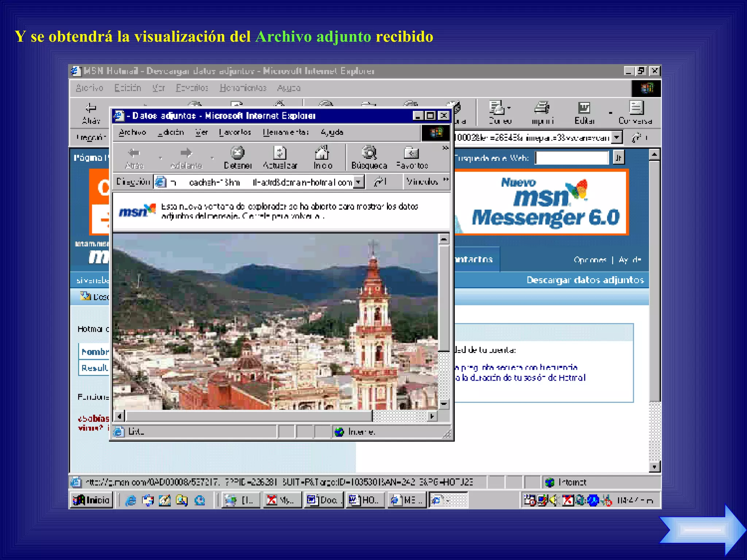The height and width of the screenshot is (560, 747).
Task: Open the Herramientas menu in Datos adjuntos window
Action: (x=286, y=132)
